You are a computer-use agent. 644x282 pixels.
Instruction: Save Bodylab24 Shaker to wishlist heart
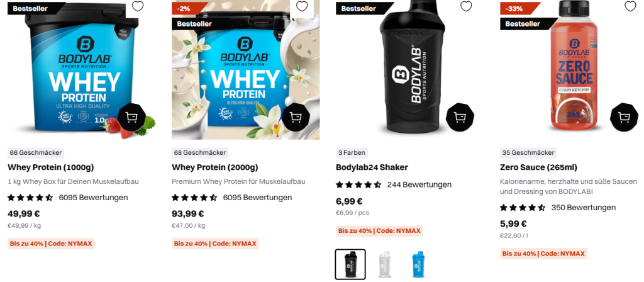tap(466, 6)
